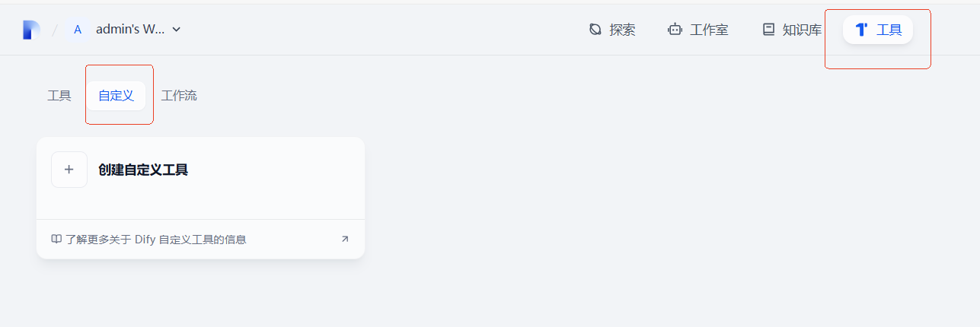
Task: Expand the workspace switcher chevron arrow
Action: pos(177,30)
